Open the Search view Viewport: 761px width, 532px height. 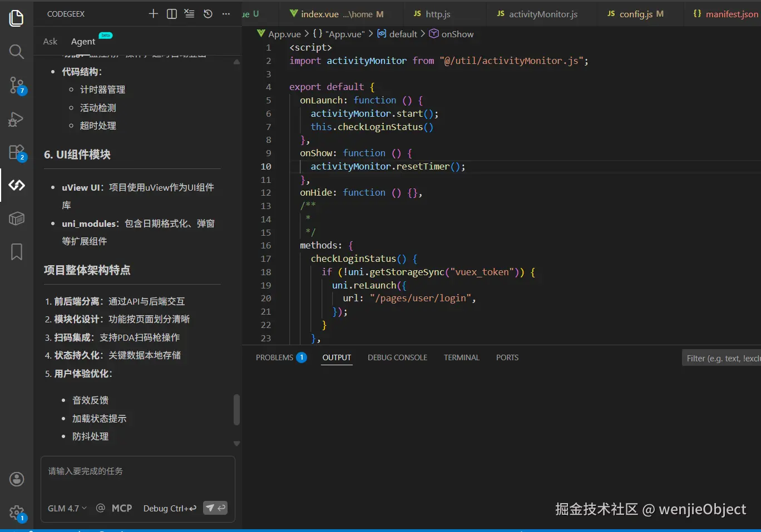tap(16, 52)
